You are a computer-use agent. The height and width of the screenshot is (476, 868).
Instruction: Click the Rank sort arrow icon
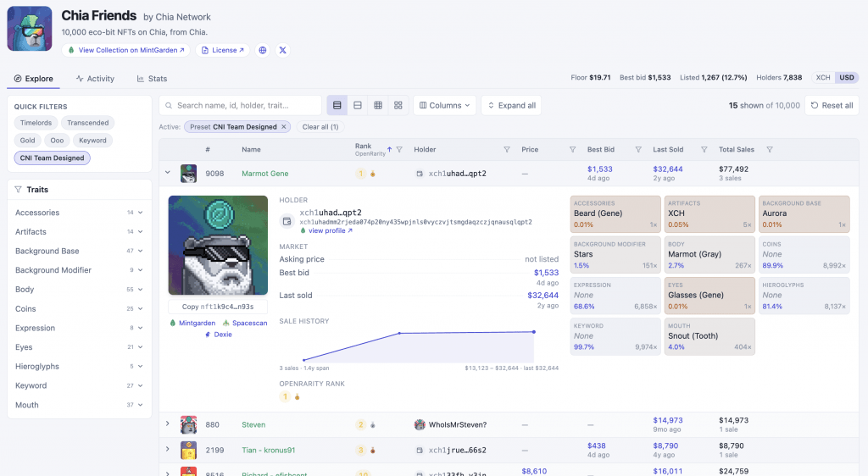point(389,149)
